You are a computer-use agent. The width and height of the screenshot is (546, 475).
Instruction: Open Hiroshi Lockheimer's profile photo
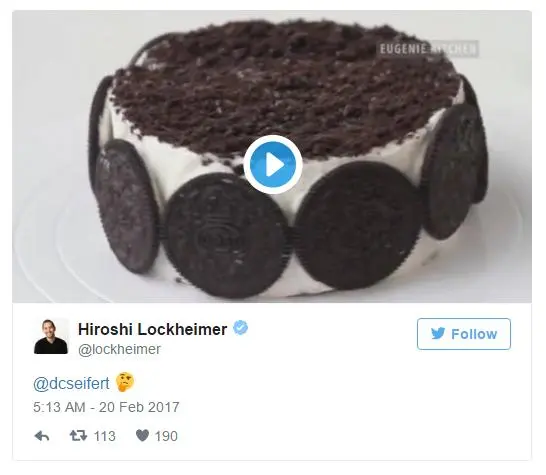click(x=51, y=336)
